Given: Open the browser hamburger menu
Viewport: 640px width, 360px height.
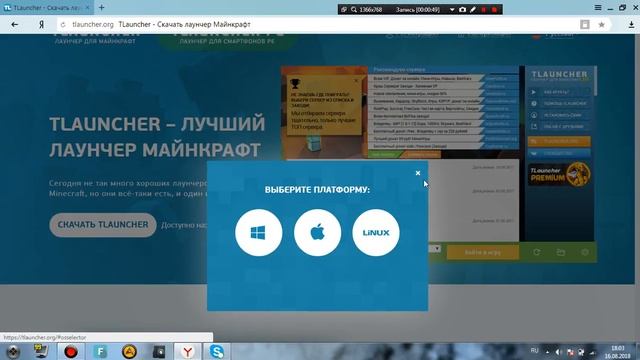Looking at the screenshot, I should [598, 7].
